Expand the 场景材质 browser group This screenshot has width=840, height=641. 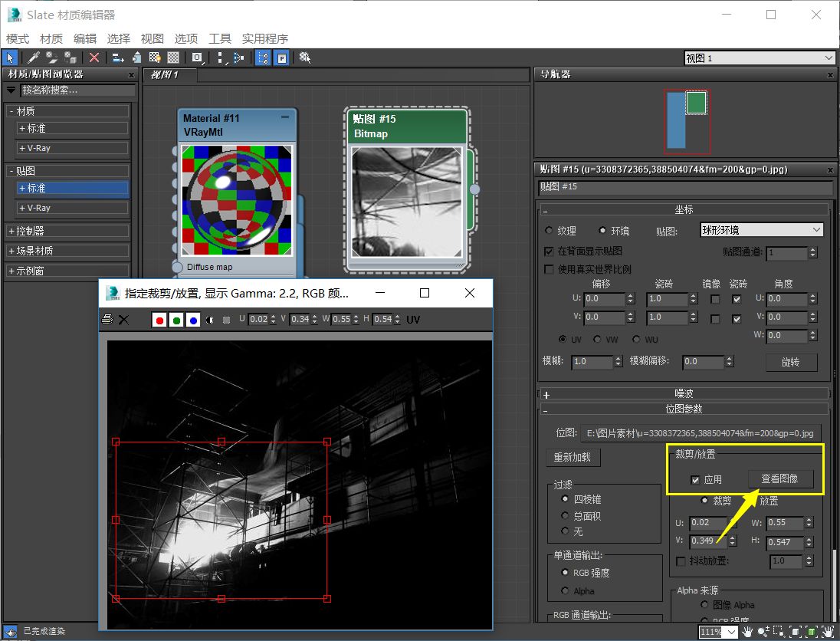67,251
